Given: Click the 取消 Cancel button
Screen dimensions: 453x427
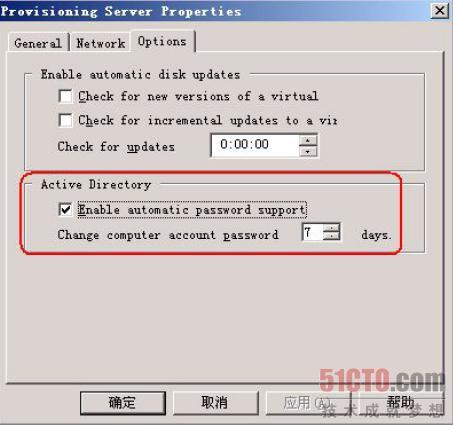Looking at the screenshot, I should [215, 403].
